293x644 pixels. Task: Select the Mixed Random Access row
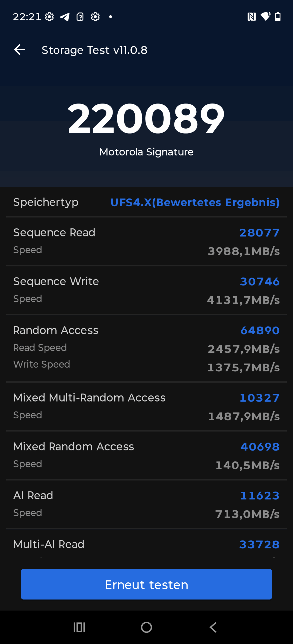[146, 455]
